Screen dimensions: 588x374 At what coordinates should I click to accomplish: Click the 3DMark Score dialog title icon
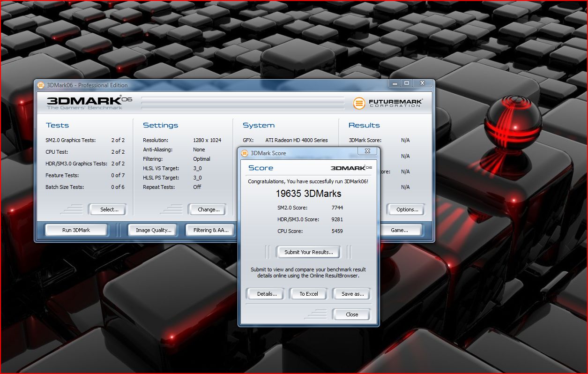click(x=244, y=153)
